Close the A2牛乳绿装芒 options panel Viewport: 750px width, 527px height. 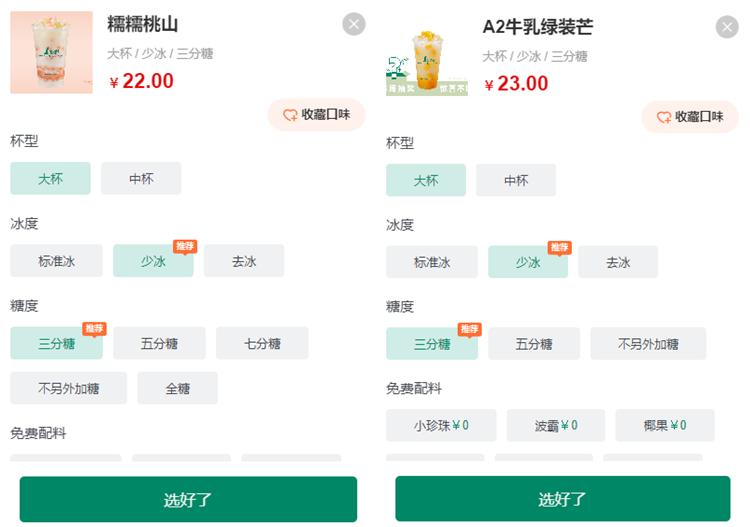point(727,27)
